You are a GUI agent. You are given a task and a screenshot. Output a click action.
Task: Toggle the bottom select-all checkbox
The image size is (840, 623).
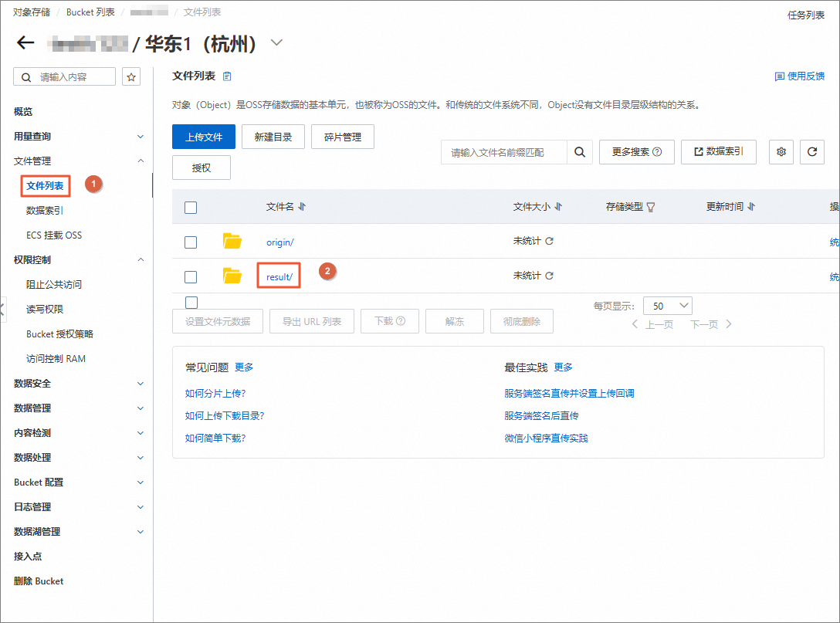tap(191, 303)
